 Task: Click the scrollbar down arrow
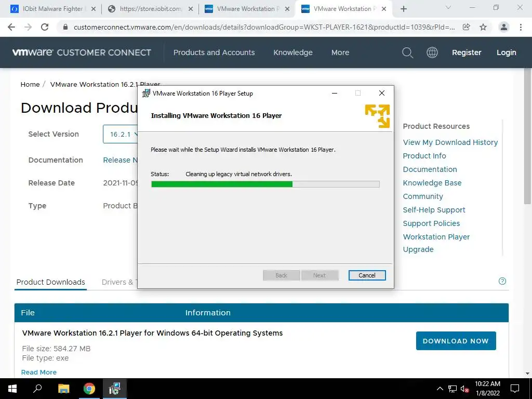click(528, 374)
